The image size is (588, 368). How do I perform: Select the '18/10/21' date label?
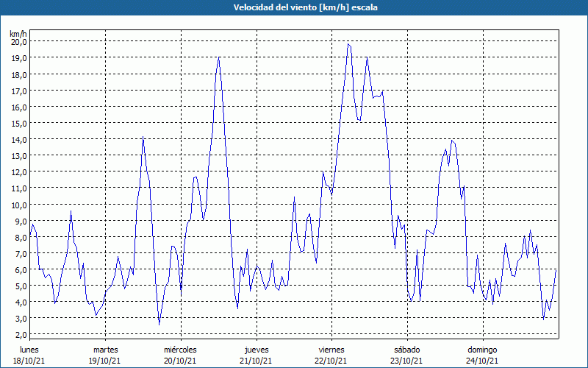(29, 361)
